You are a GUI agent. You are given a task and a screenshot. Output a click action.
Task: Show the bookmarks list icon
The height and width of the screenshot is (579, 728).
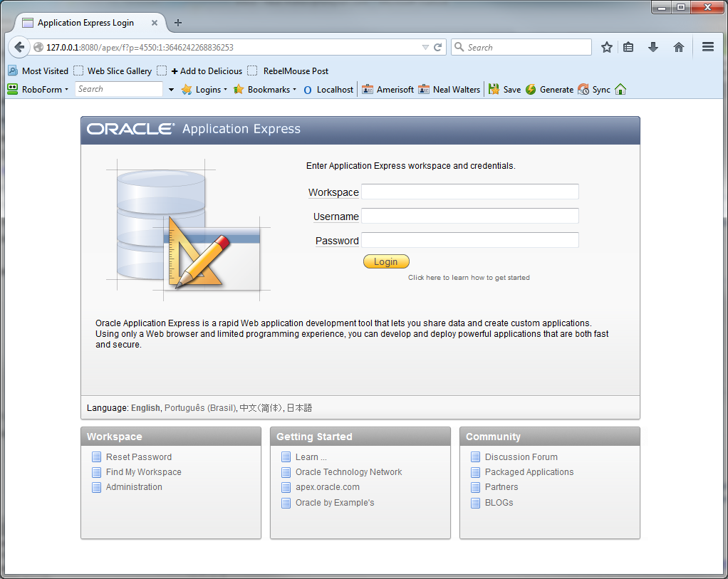tap(628, 47)
